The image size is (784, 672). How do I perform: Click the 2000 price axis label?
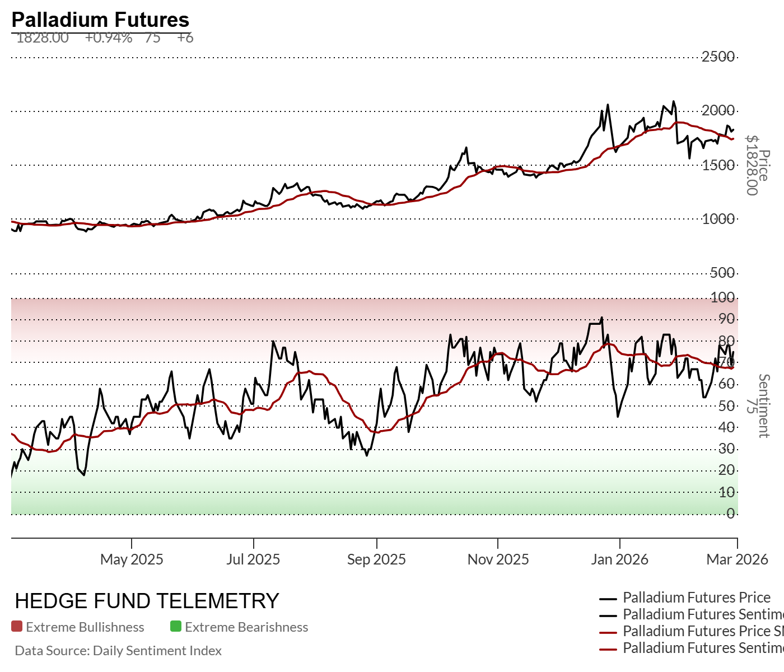718,110
